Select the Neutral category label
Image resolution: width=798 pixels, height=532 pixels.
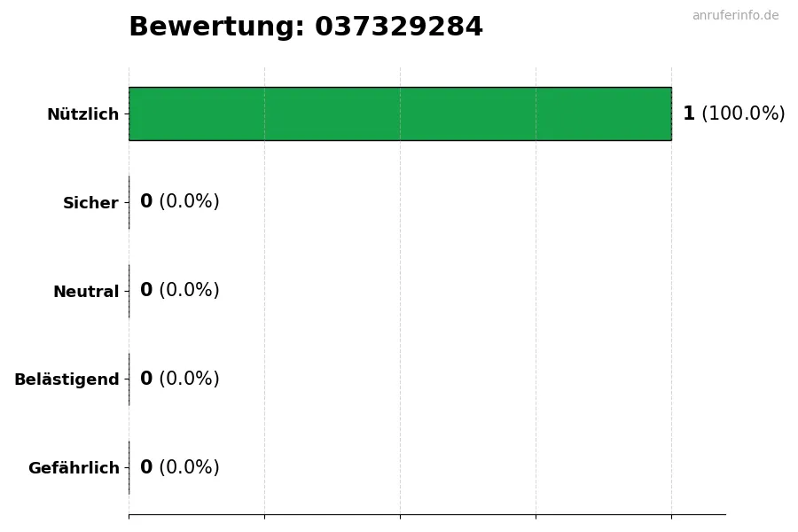coord(86,292)
